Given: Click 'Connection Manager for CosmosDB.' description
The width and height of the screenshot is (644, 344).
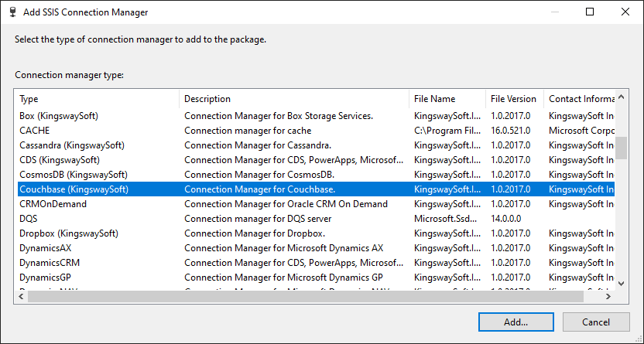Looking at the screenshot, I should (259, 175).
